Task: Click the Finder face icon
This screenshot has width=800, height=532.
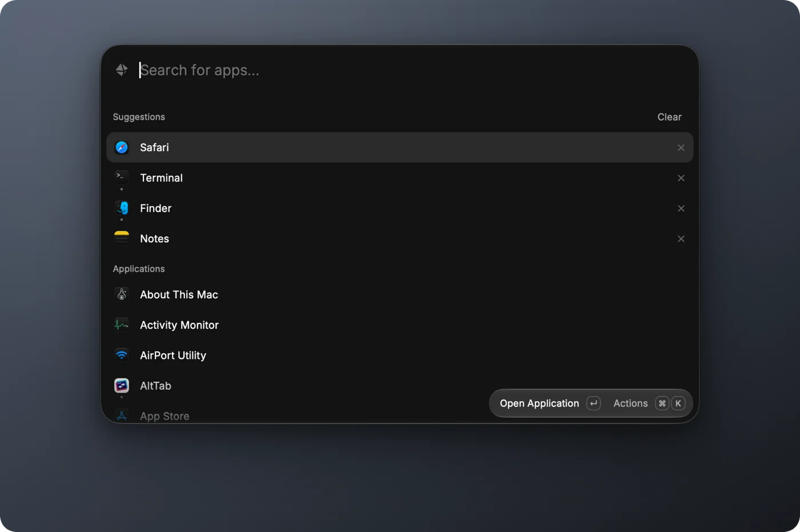Action: pos(122,207)
